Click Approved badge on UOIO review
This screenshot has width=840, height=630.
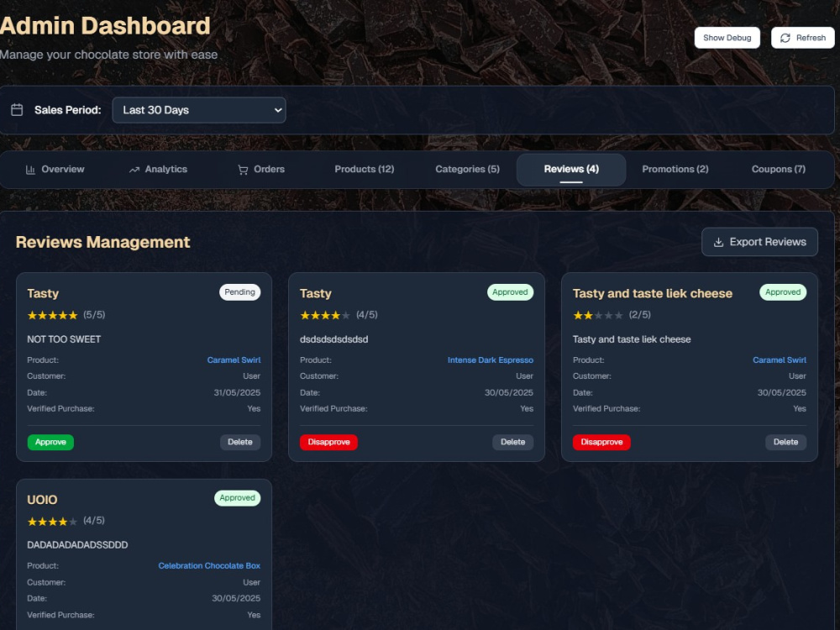(x=238, y=497)
